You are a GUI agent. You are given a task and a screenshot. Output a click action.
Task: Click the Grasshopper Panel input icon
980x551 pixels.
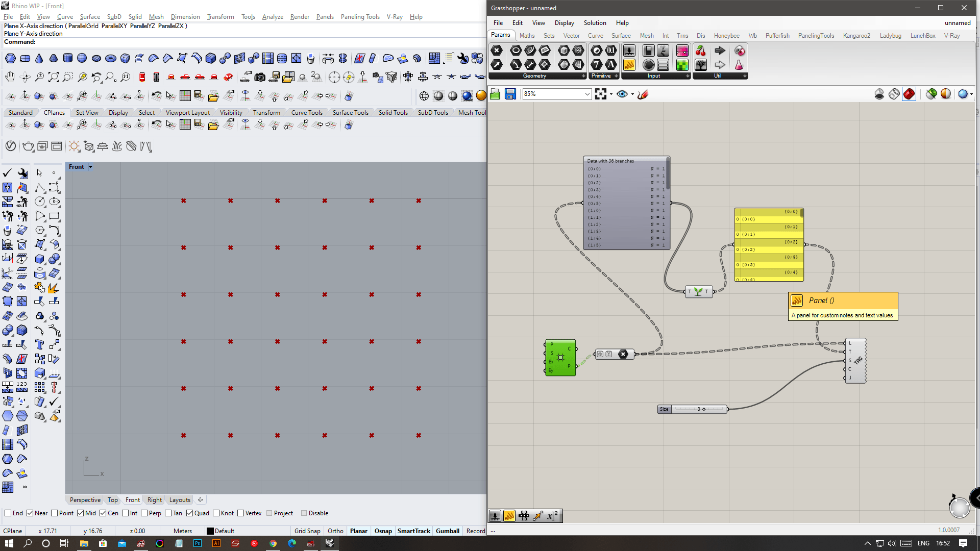coord(629,65)
